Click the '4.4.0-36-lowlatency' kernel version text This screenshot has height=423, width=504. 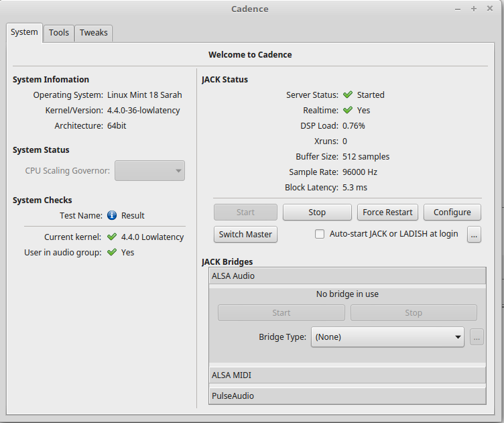(x=143, y=110)
